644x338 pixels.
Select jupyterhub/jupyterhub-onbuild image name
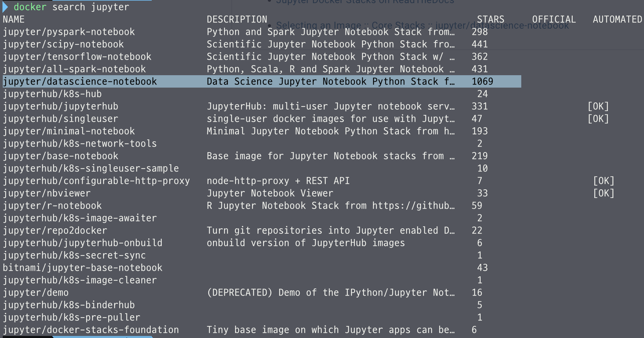click(x=82, y=243)
